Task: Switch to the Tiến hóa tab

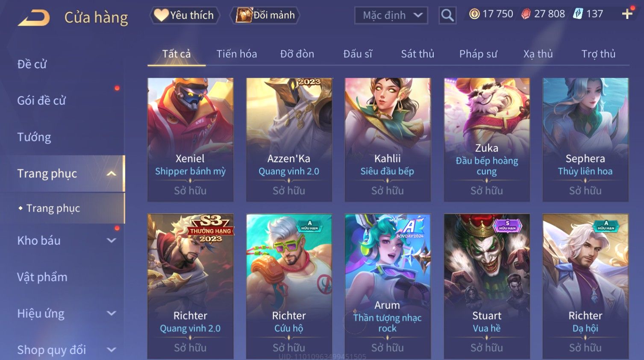Action: tap(236, 54)
